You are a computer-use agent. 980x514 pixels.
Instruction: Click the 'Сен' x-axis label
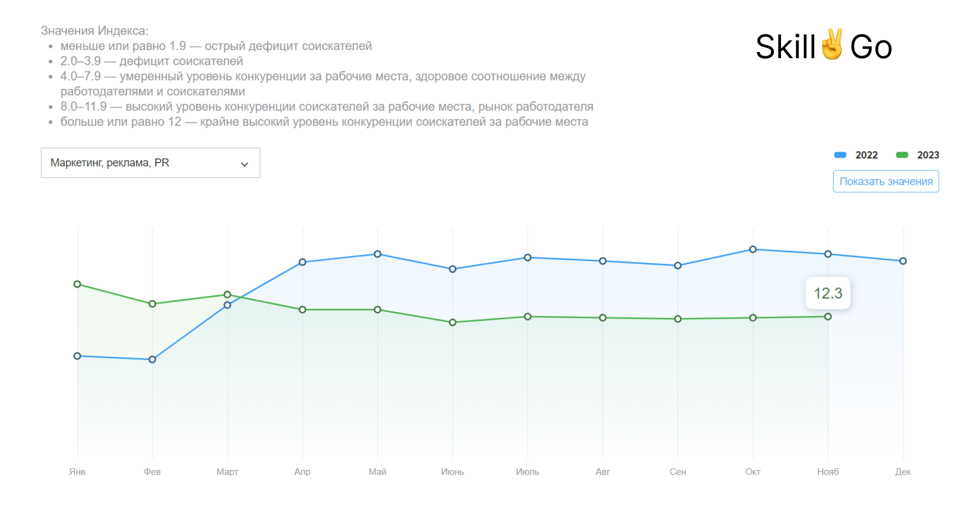coord(678,472)
